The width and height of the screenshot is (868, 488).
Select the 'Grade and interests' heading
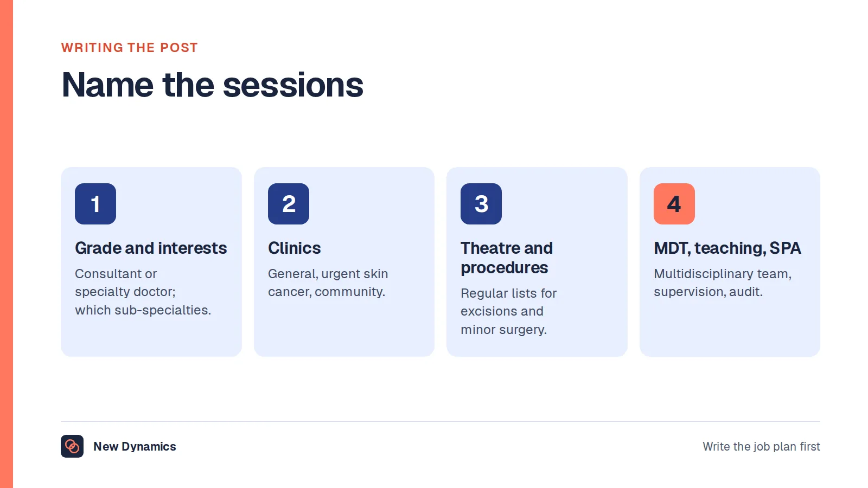151,248
